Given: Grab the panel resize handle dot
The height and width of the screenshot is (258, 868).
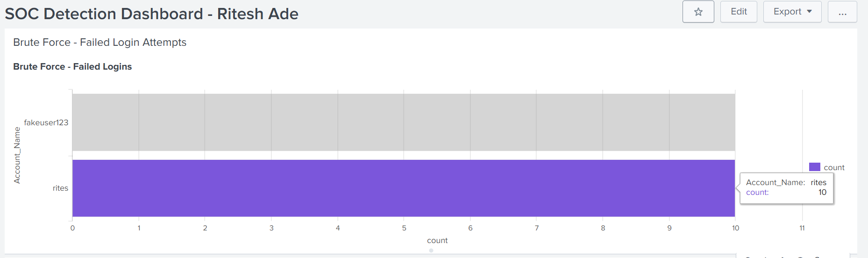Looking at the screenshot, I should click(431, 251).
